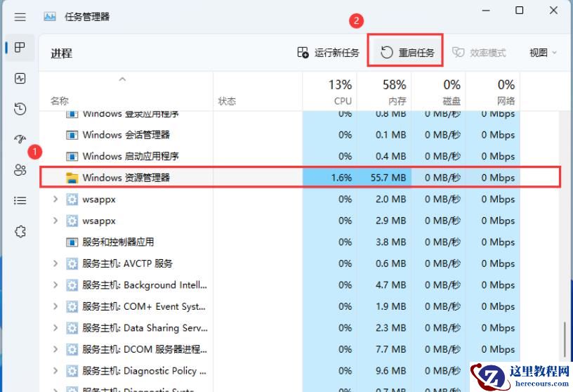Viewport: 573px width, 392px height.
Task: Click the Windows 启动应用程序 process icon
Action: [x=72, y=157]
